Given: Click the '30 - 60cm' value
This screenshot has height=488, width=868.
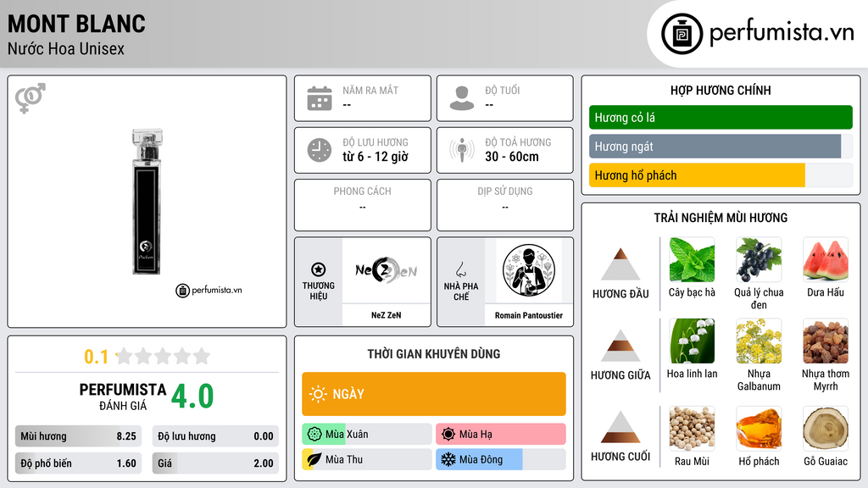Looking at the screenshot, I should [x=512, y=157].
